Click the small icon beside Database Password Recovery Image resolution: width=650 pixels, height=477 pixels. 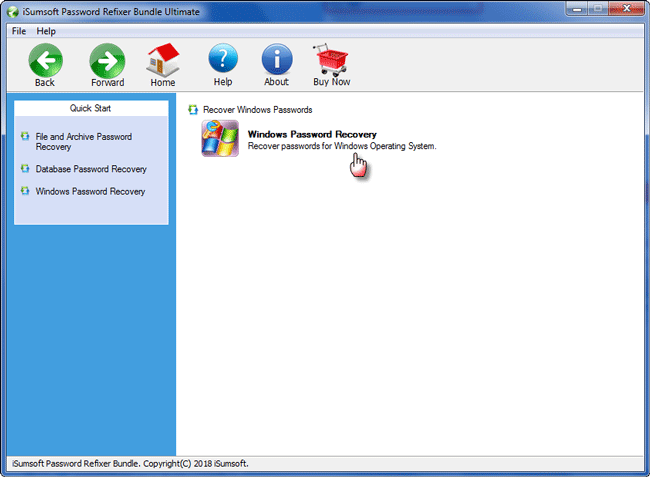click(25, 169)
